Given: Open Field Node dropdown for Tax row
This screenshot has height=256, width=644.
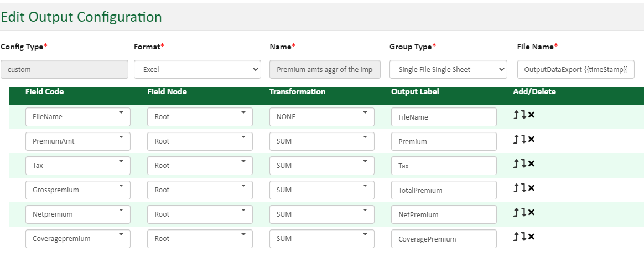Looking at the screenshot, I should click(200, 166).
